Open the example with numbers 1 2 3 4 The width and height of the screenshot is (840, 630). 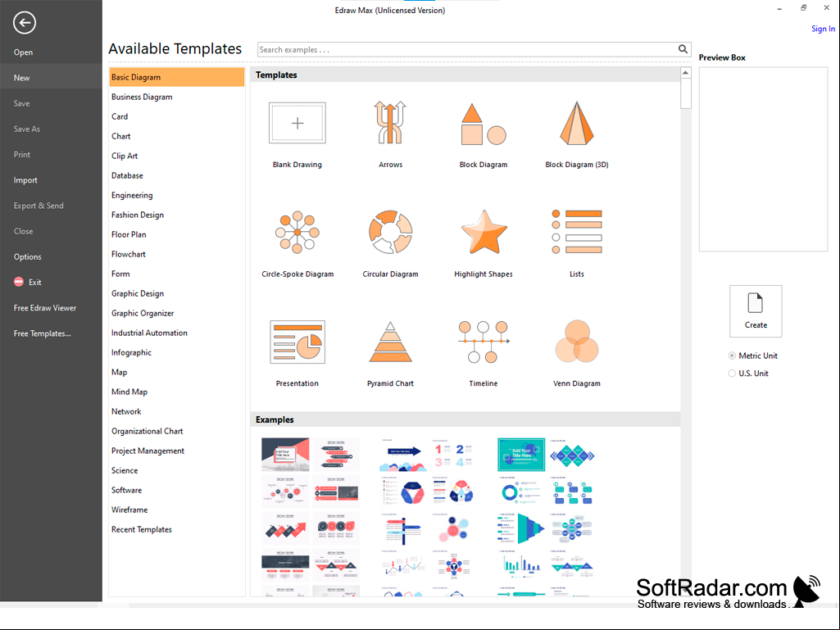pos(454,455)
